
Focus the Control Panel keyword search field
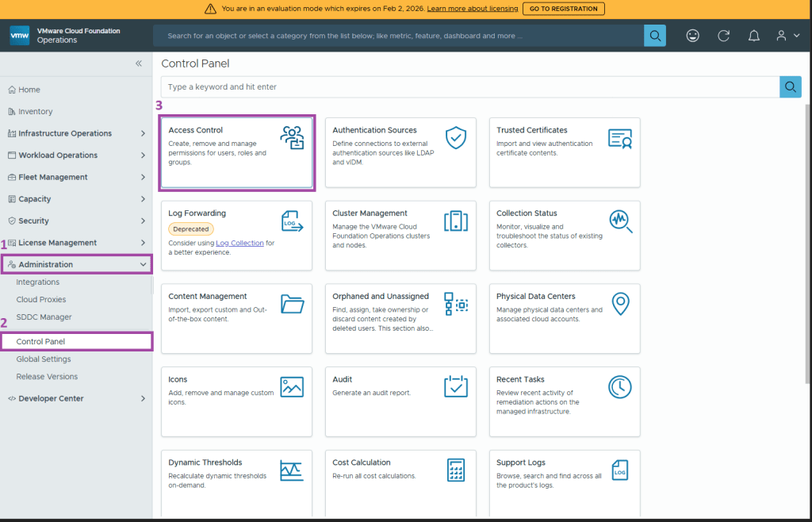pos(469,86)
